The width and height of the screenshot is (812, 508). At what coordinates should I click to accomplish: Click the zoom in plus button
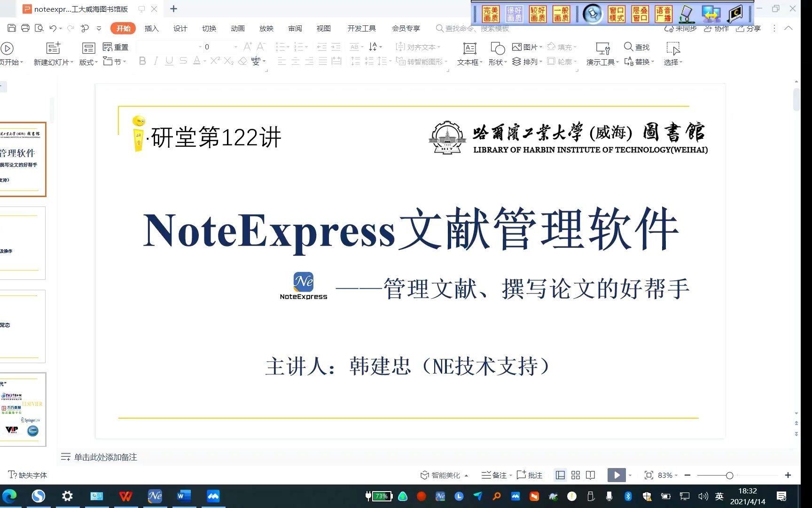(788, 475)
